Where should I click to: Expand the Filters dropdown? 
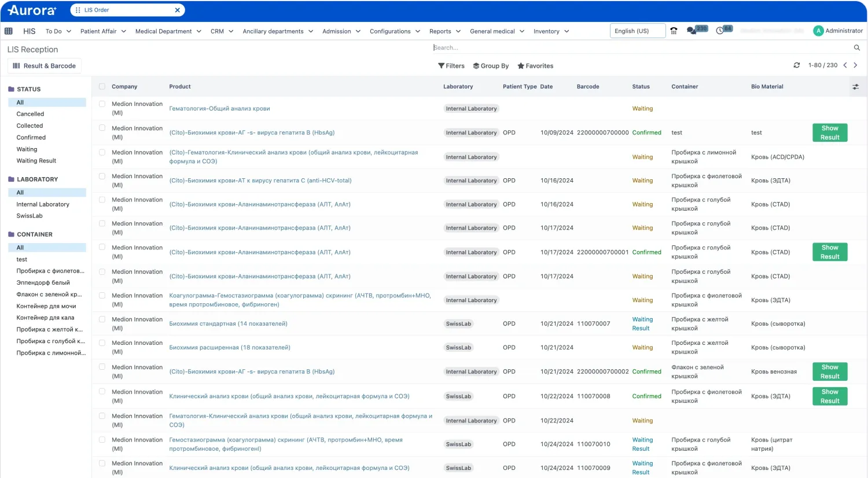click(x=451, y=66)
